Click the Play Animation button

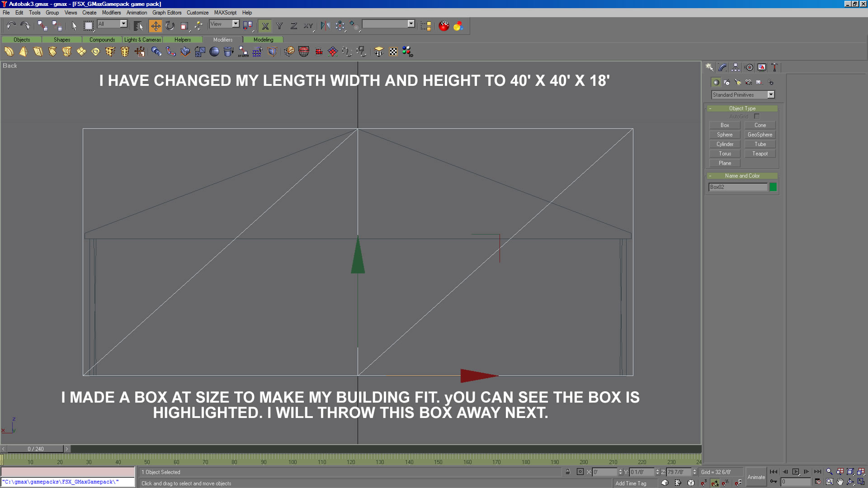(x=796, y=472)
